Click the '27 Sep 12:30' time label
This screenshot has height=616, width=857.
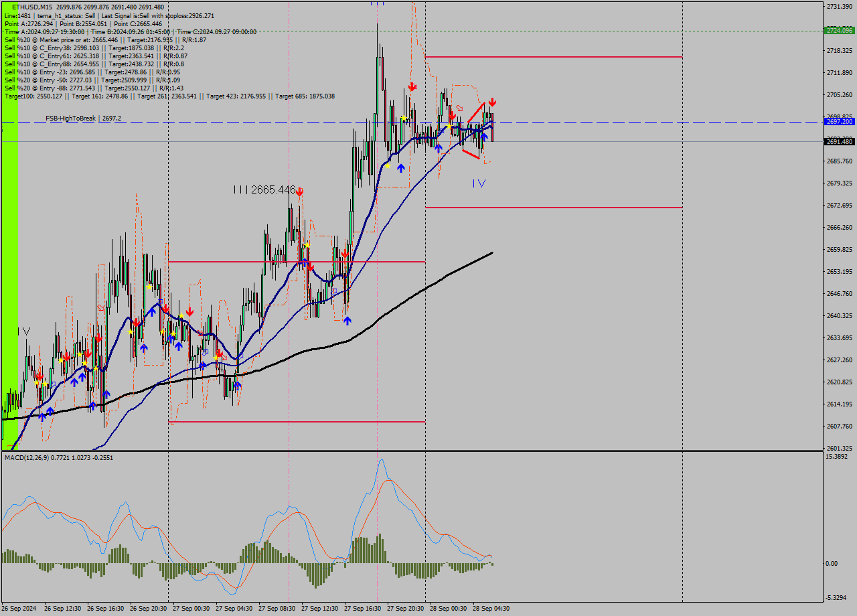[320, 609]
